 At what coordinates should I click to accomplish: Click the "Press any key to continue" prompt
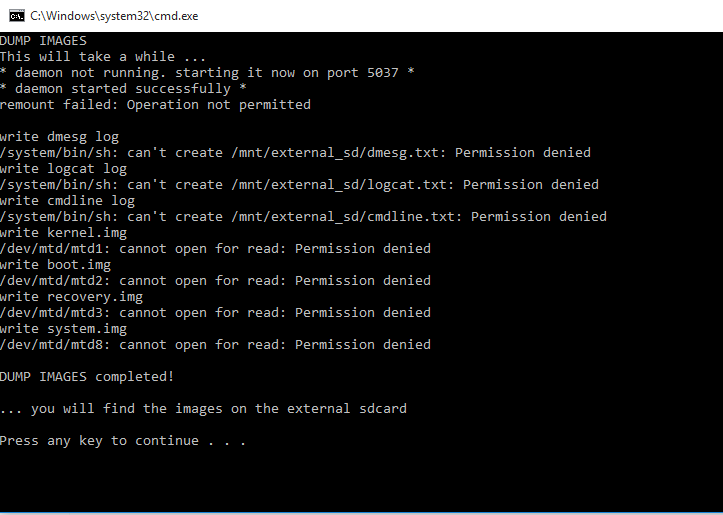[x=123, y=441]
